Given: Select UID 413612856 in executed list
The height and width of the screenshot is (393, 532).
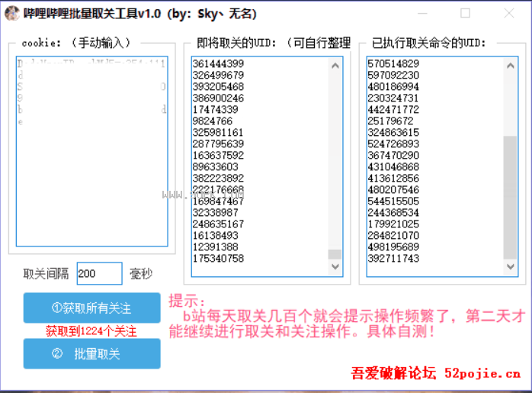Looking at the screenshot, I should (x=393, y=179).
